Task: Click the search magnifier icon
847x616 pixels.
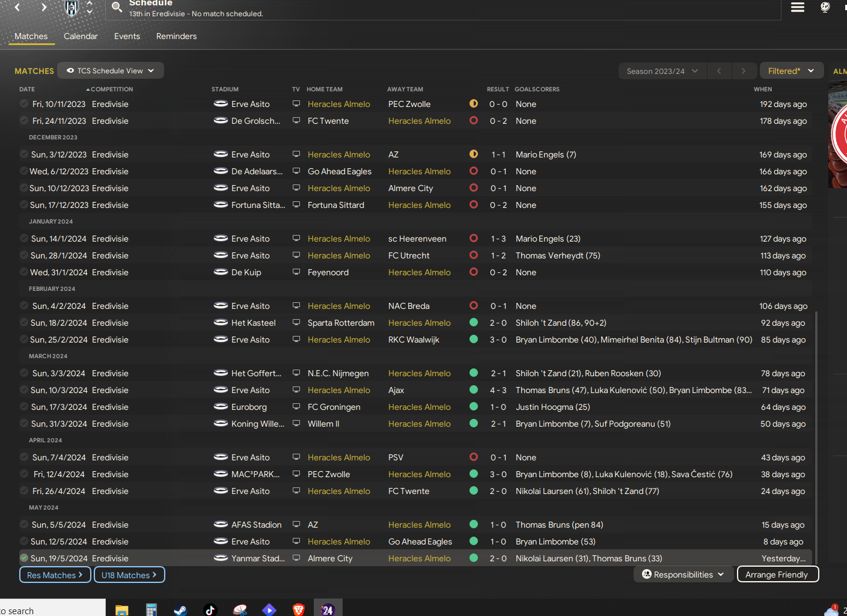Action: [117, 7]
